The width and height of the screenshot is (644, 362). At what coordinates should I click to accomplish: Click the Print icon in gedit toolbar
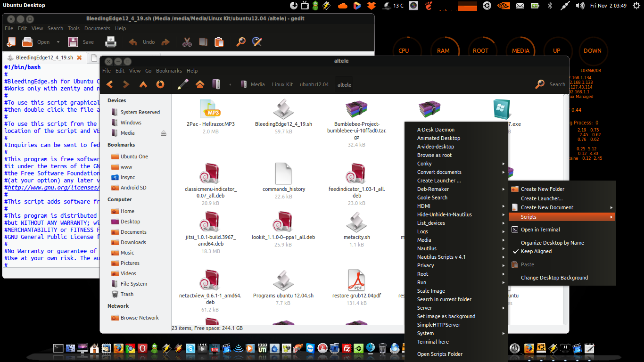(x=111, y=42)
